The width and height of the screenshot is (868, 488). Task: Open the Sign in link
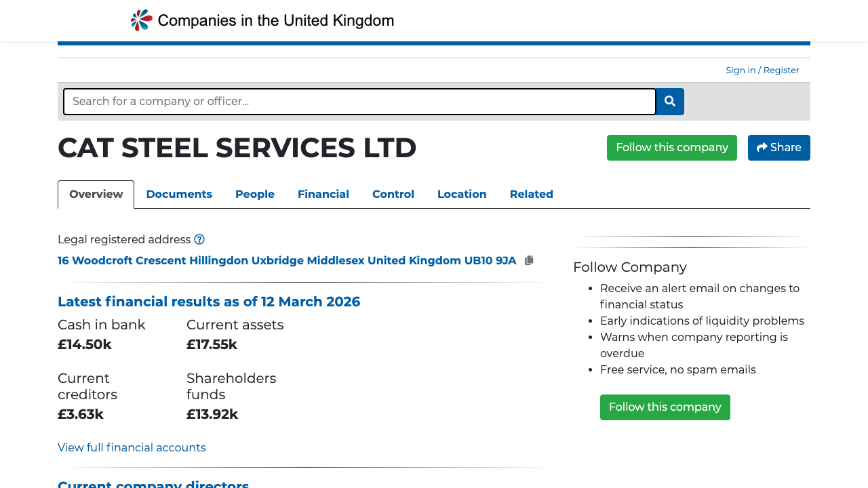pos(740,70)
